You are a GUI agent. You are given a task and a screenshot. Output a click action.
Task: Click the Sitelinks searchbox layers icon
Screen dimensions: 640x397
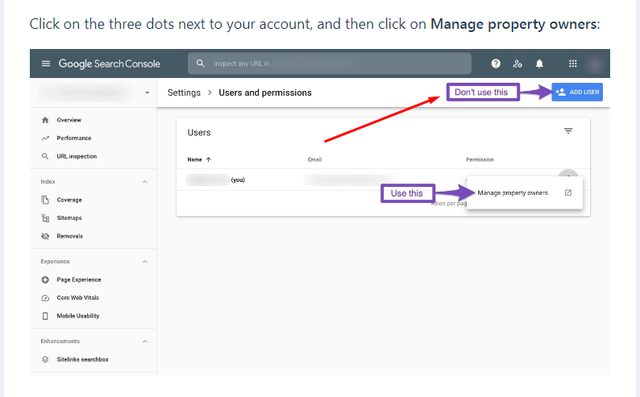(x=45, y=359)
